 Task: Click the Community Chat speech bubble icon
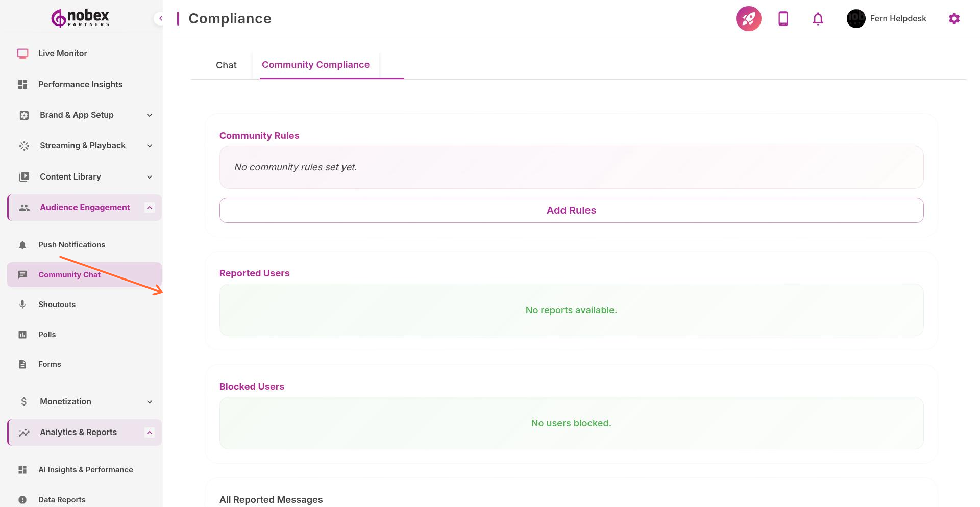pyautogui.click(x=22, y=274)
